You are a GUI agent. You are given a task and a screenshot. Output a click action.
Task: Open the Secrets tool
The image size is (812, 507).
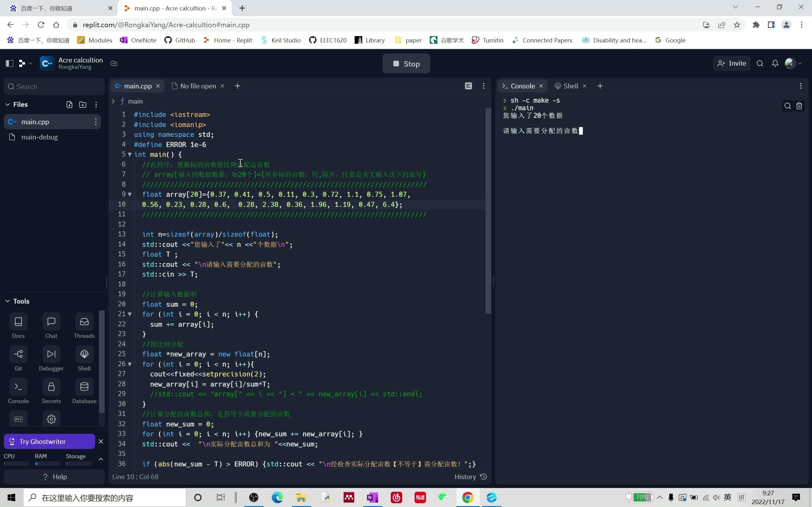tap(51, 387)
